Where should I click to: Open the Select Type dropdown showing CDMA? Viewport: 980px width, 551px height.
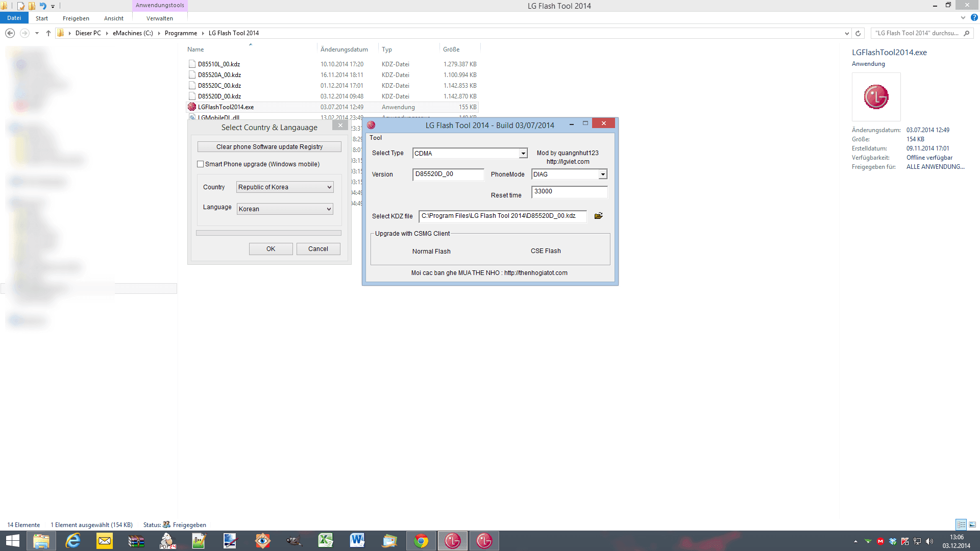click(470, 153)
